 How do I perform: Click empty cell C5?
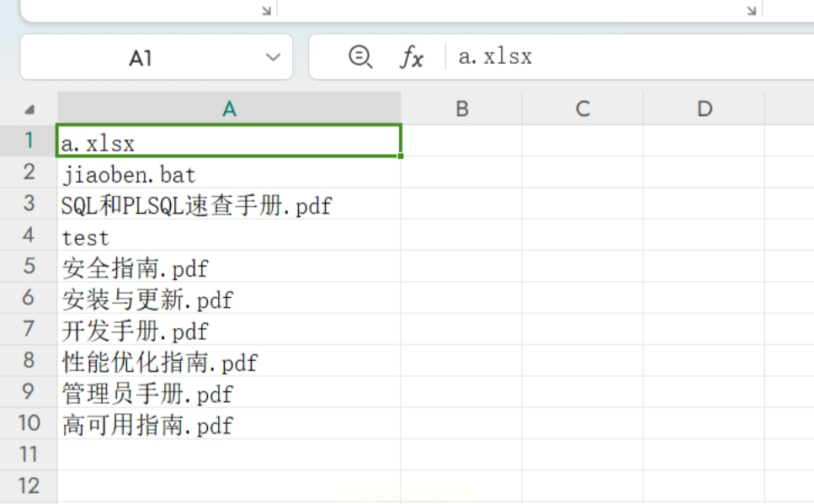[x=583, y=266]
